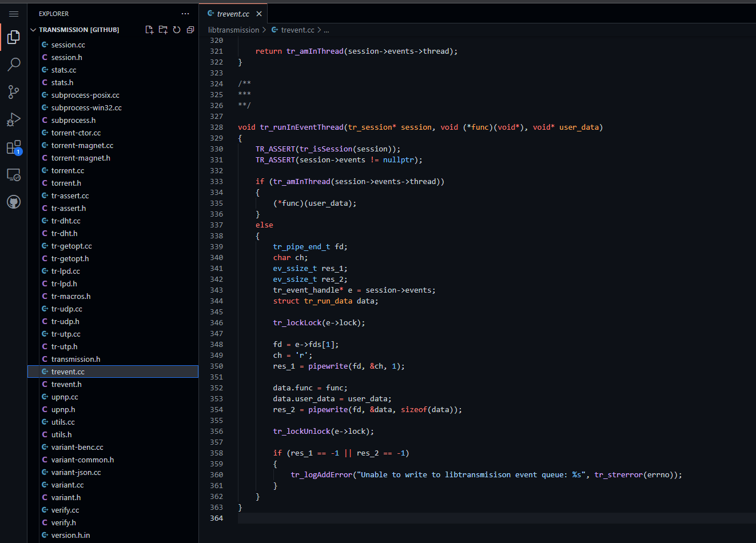This screenshot has height=543, width=756.
Task: Open verify.cc file
Action: 113,510
